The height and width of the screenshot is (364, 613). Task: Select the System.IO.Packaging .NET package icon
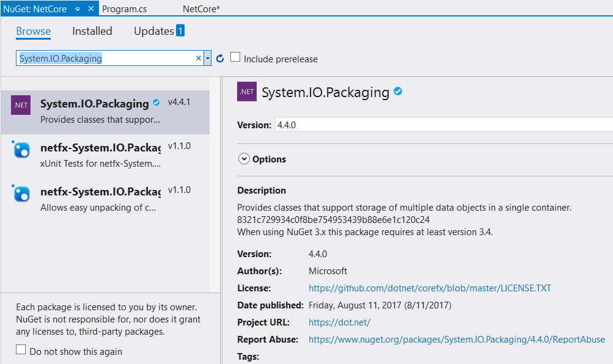click(x=20, y=104)
